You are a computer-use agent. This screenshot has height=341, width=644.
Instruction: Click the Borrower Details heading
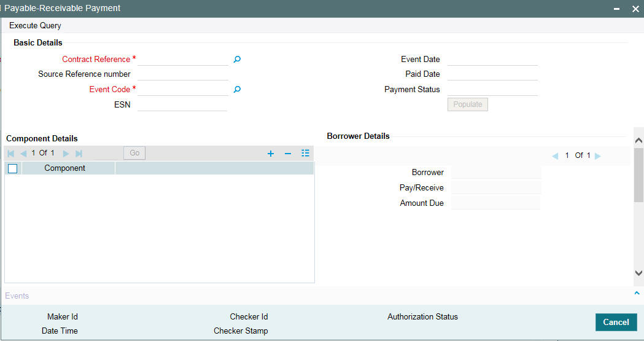tap(358, 136)
